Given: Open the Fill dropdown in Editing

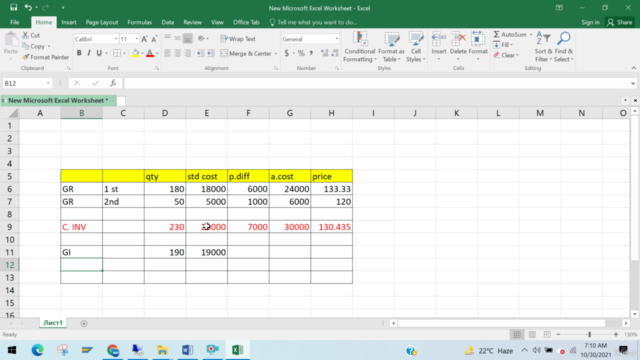Looking at the screenshot, I should (503, 45).
